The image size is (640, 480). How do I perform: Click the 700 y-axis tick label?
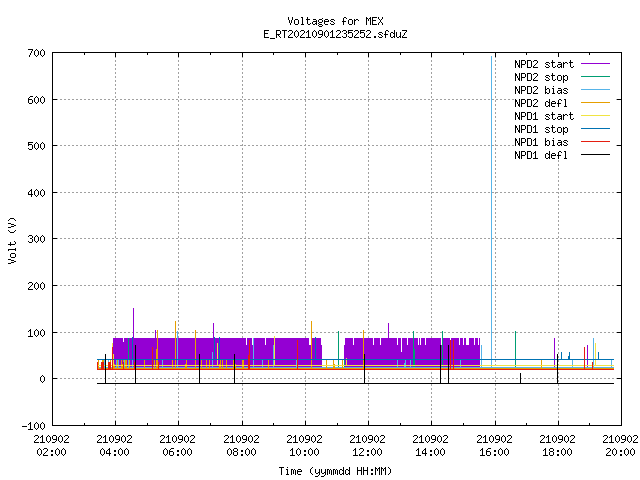coord(36,53)
